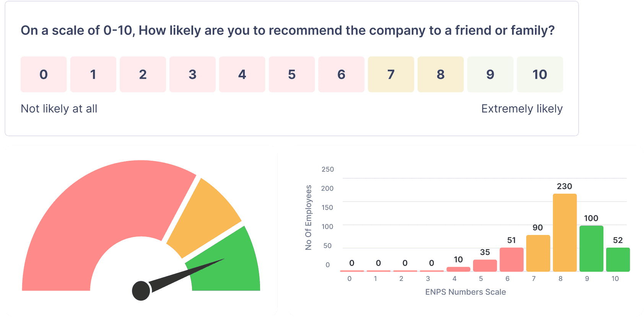Select the yellow rating 7 box
The image size is (644, 328).
click(x=391, y=74)
